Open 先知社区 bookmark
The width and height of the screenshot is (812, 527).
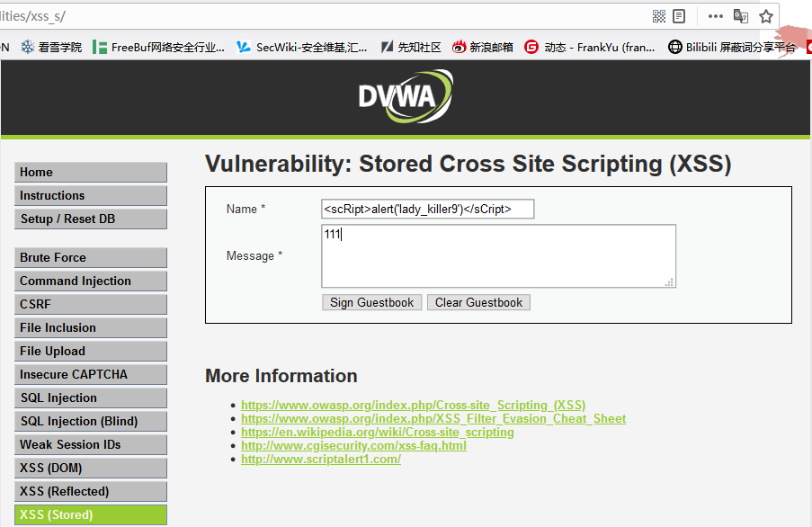411,47
